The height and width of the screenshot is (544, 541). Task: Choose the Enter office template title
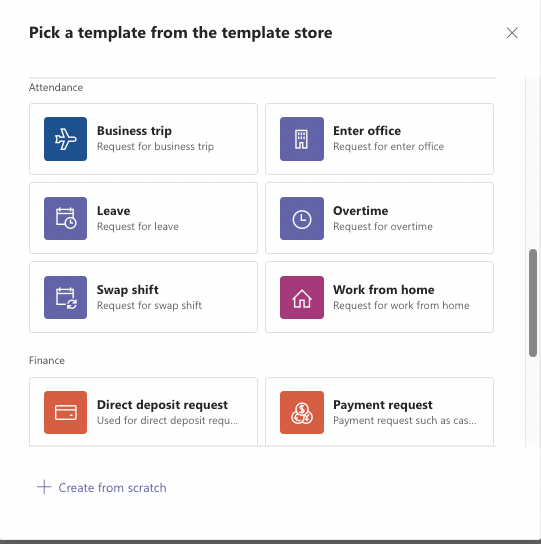click(x=367, y=131)
